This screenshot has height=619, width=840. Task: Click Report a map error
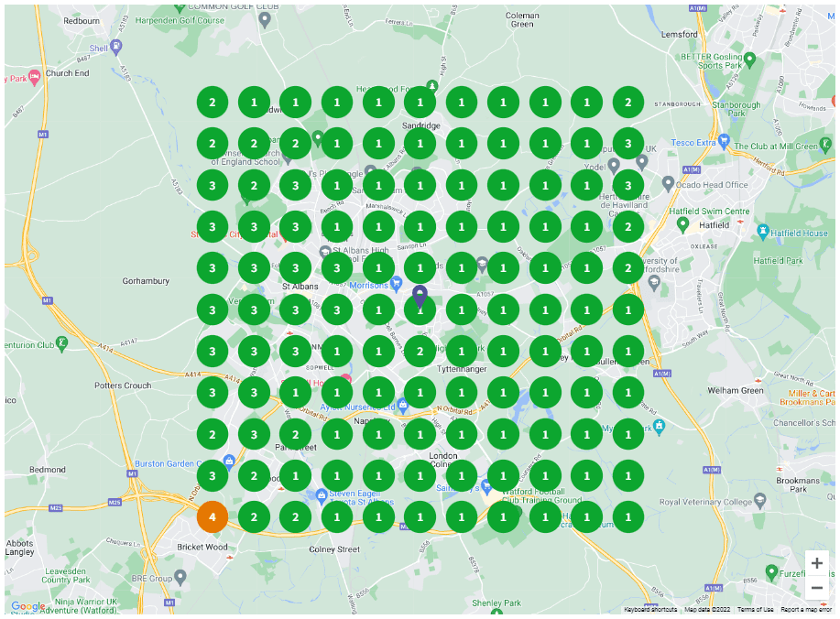806,609
